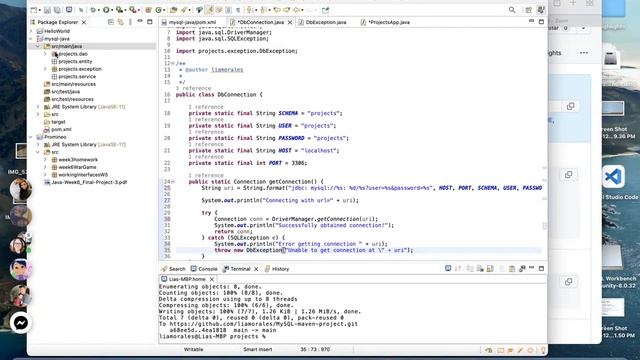Minimize the editor area
The height and width of the screenshot is (360, 640).
coord(531,21)
